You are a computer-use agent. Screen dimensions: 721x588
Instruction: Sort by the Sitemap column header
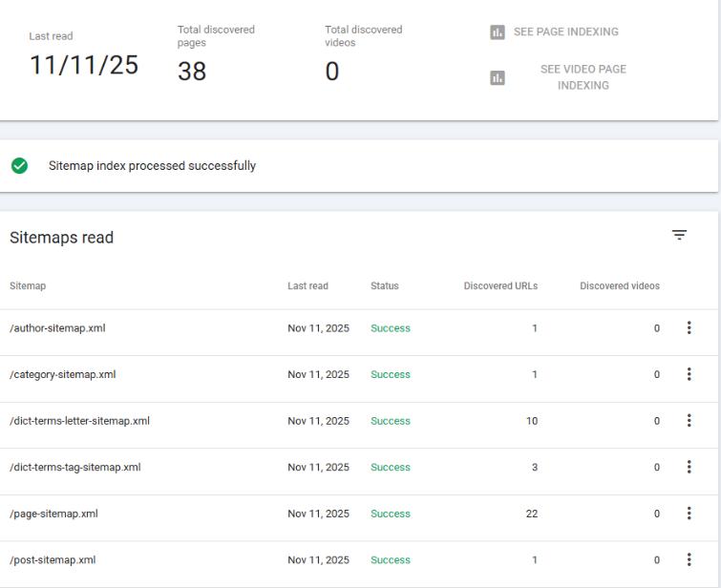28,286
